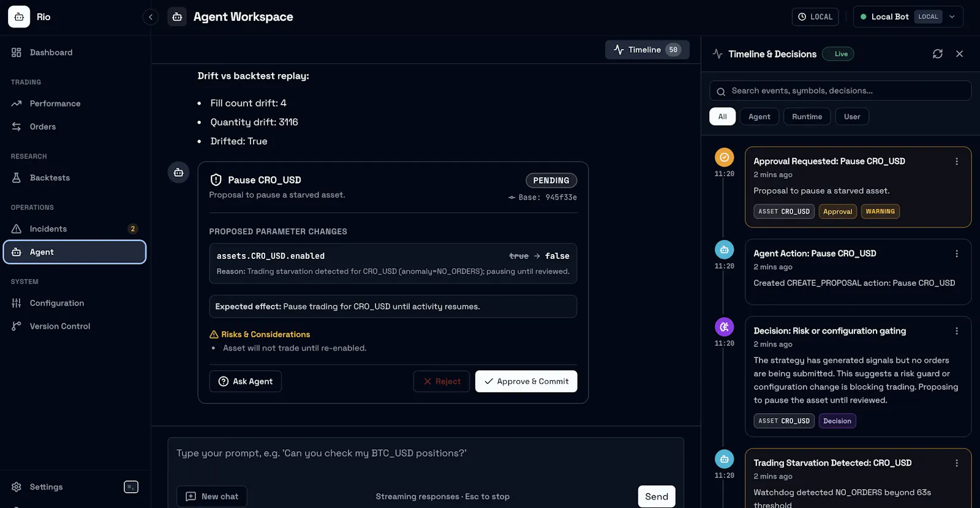Click the shield icon on Pause CRO_USD card

216,180
